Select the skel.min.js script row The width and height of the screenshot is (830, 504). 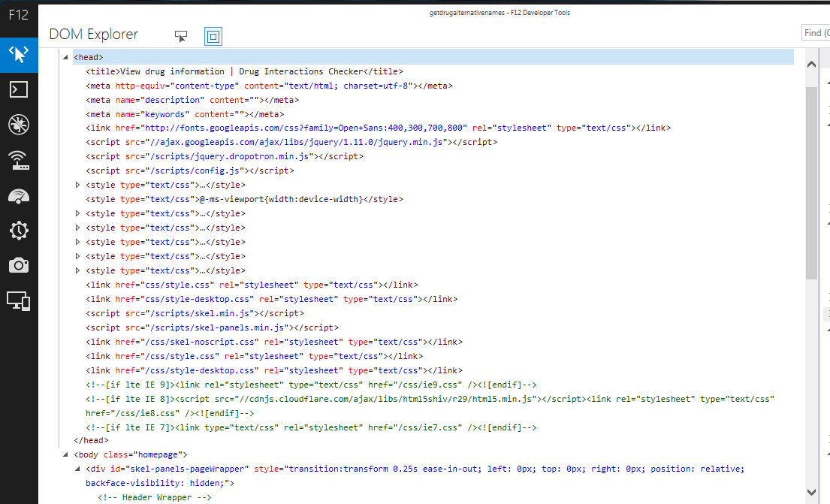pos(195,313)
